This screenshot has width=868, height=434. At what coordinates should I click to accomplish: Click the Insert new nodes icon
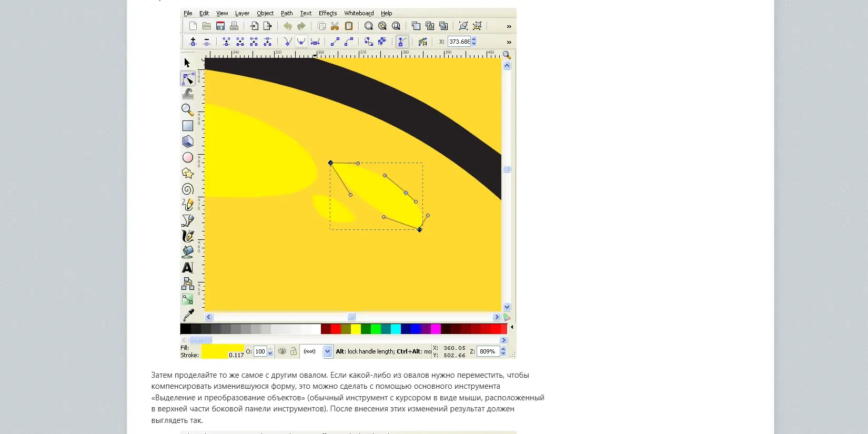pyautogui.click(x=193, y=42)
